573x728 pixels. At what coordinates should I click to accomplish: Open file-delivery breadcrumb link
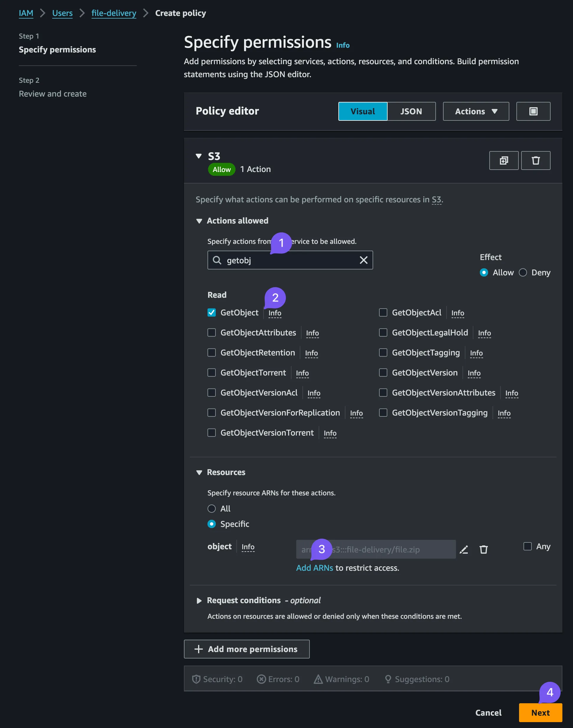(x=114, y=13)
